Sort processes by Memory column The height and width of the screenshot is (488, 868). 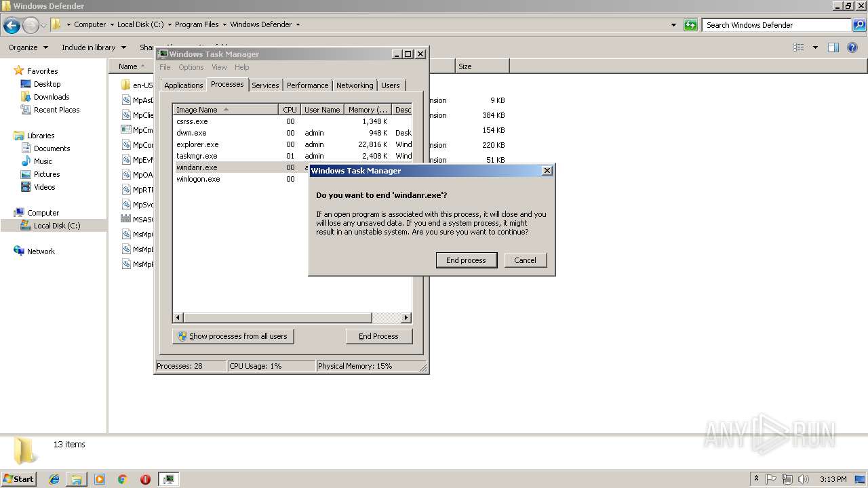point(368,110)
